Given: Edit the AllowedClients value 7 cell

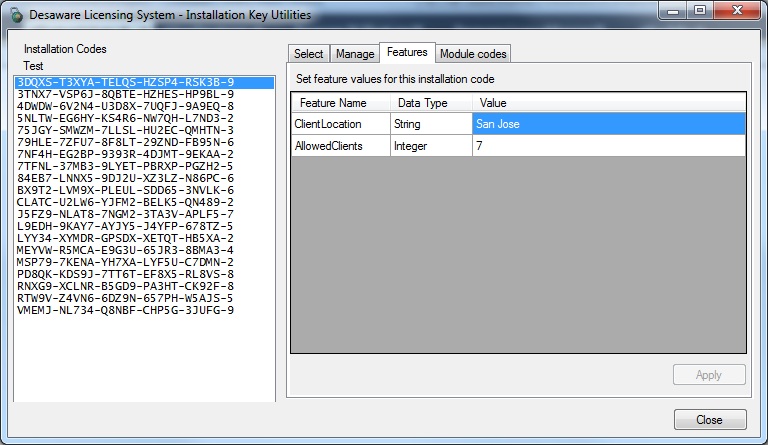Looking at the screenshot, I should pos(609,146).
